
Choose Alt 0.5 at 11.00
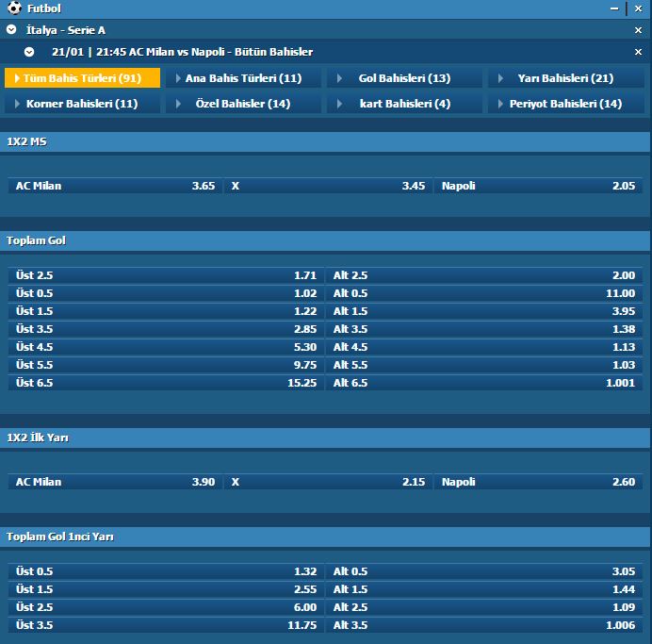pos(484,293)
